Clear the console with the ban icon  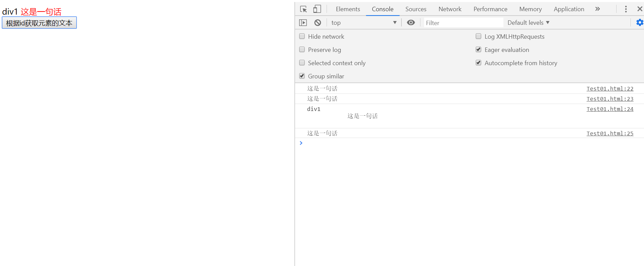(317, 23)
